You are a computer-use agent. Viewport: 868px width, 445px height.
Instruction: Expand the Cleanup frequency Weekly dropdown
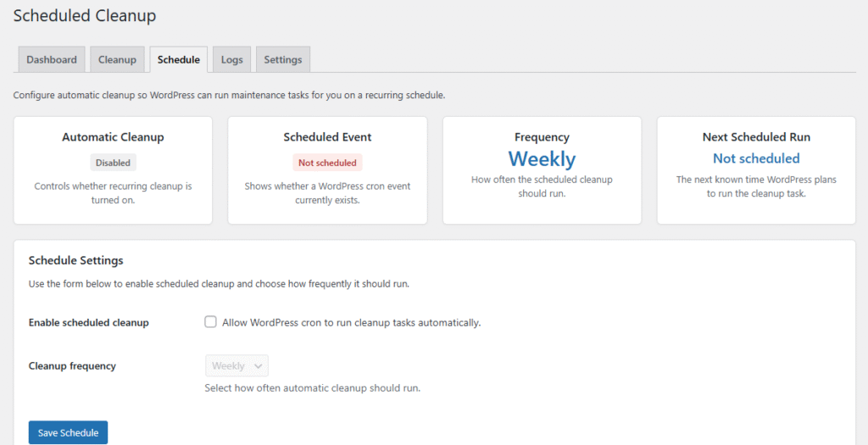[236, 366]
